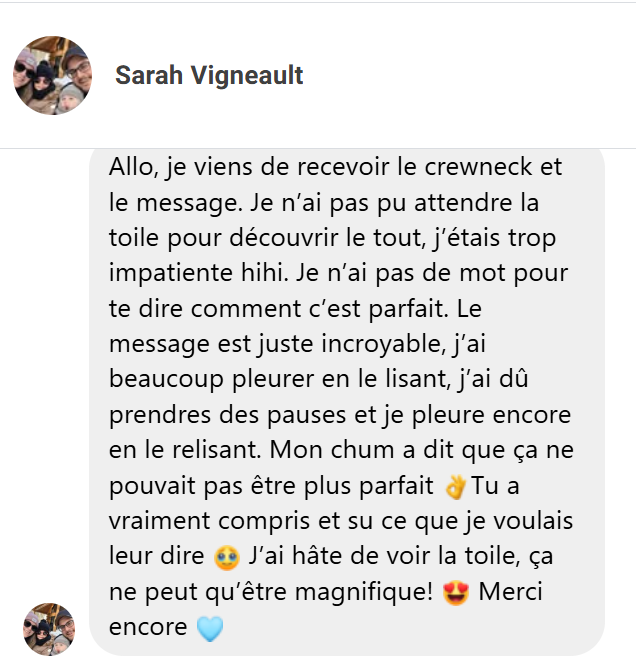Click the teary pleading face emoji
Viewport: 636px width, 667px height.
click(x=227, y=558)
